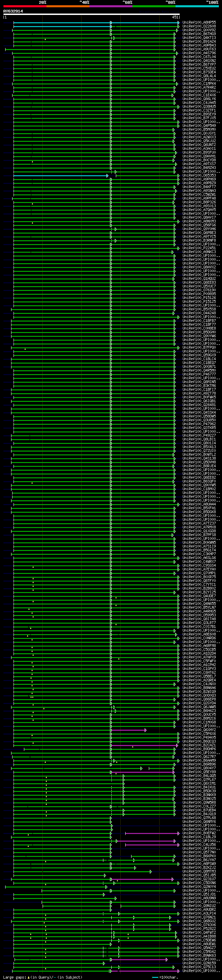
Task: Click the AV632914 query title
Action: 13,11
